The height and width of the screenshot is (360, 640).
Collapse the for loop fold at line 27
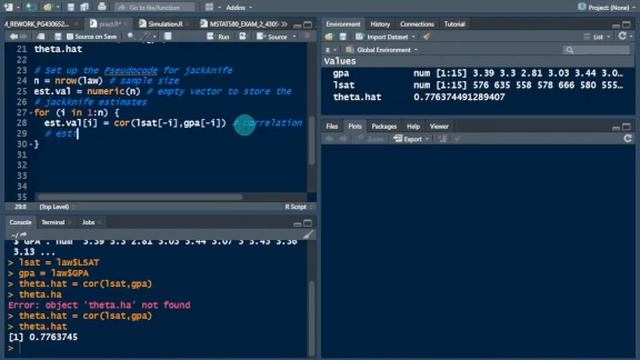(x=31, y=113)
